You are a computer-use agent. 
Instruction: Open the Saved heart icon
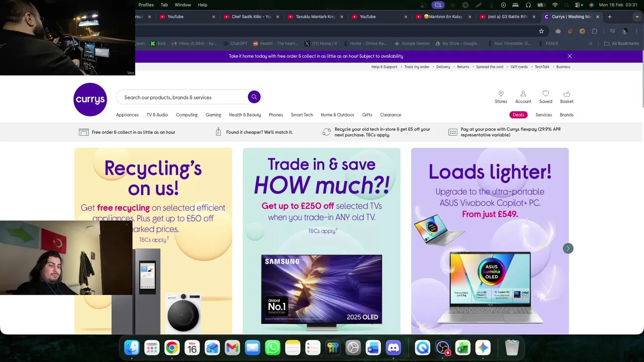[546, 97]
